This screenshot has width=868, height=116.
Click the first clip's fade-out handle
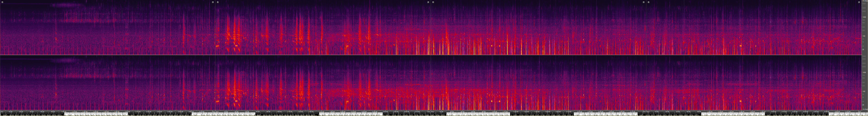click(x=213, y=2)
